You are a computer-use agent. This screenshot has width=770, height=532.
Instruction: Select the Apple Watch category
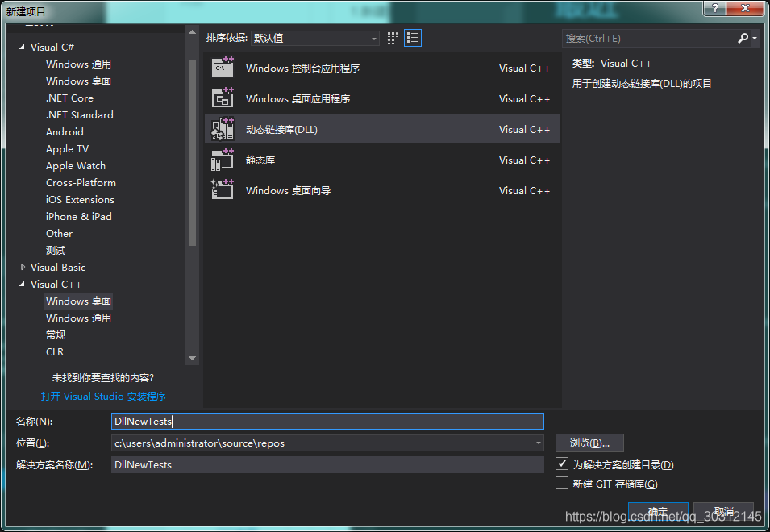click(x=76, y=165)
